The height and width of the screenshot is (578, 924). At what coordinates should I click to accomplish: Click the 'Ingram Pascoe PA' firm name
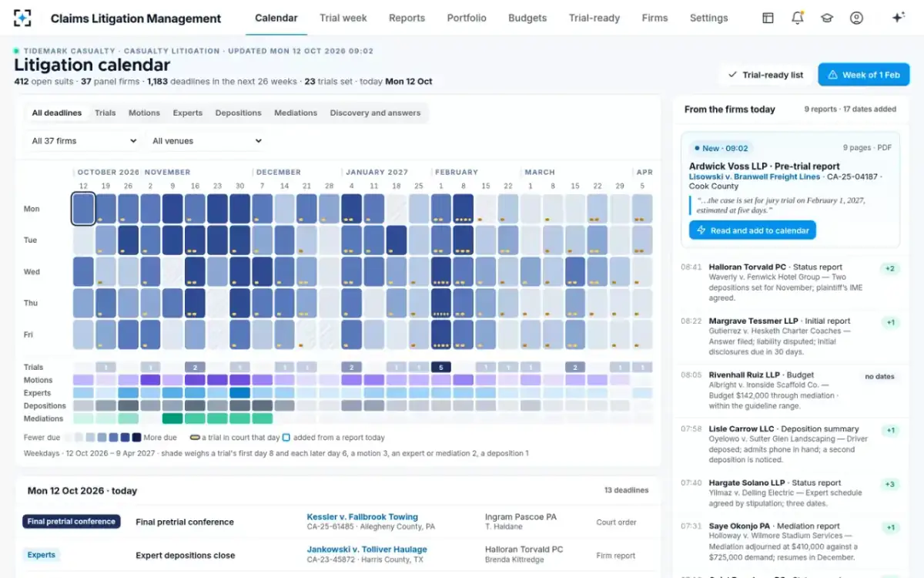point(521,516)
